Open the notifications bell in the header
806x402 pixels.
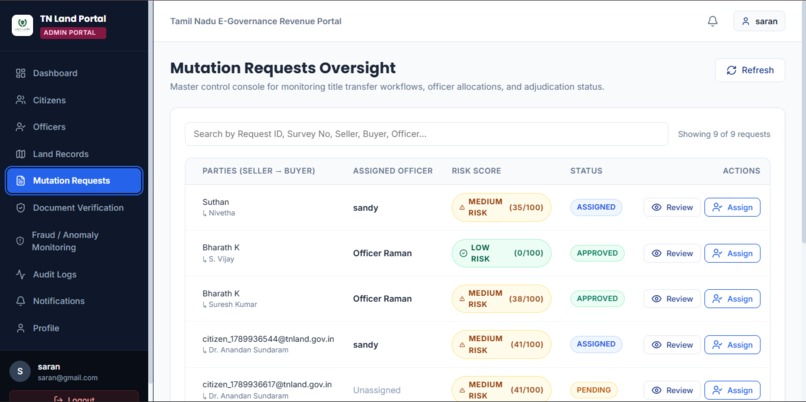[712, 21]
